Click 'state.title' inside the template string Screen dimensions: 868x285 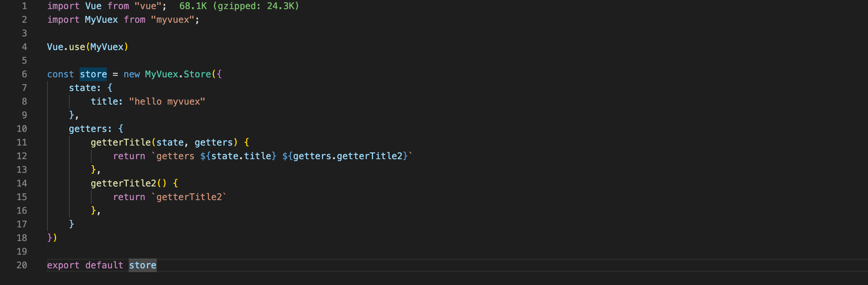pos(241,156)
